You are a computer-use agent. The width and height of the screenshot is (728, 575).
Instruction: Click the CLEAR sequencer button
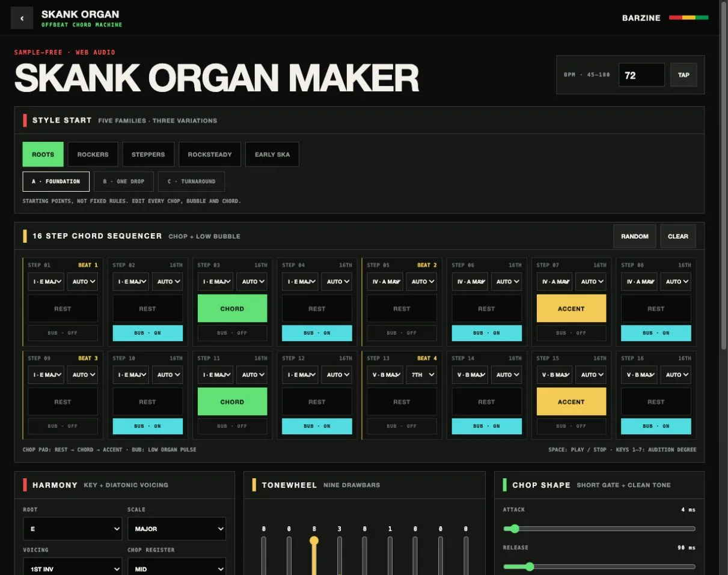click(678, 236)
